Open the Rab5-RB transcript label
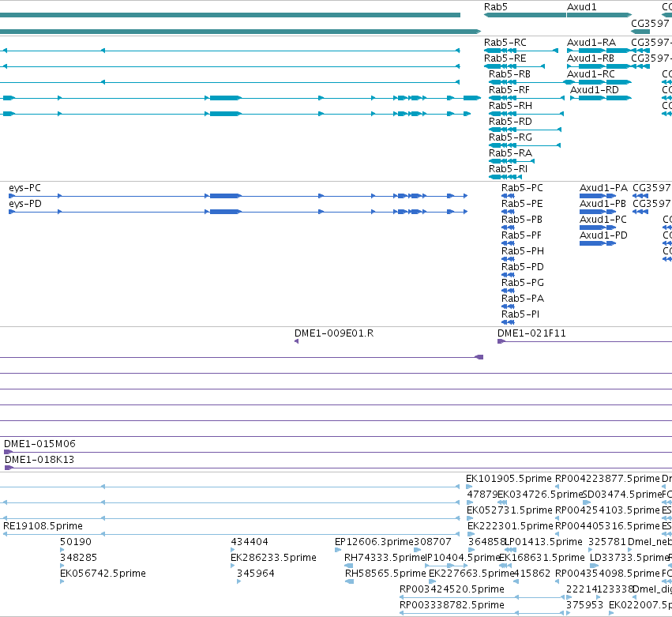This screenshot has width=672, height=617. 509,74
